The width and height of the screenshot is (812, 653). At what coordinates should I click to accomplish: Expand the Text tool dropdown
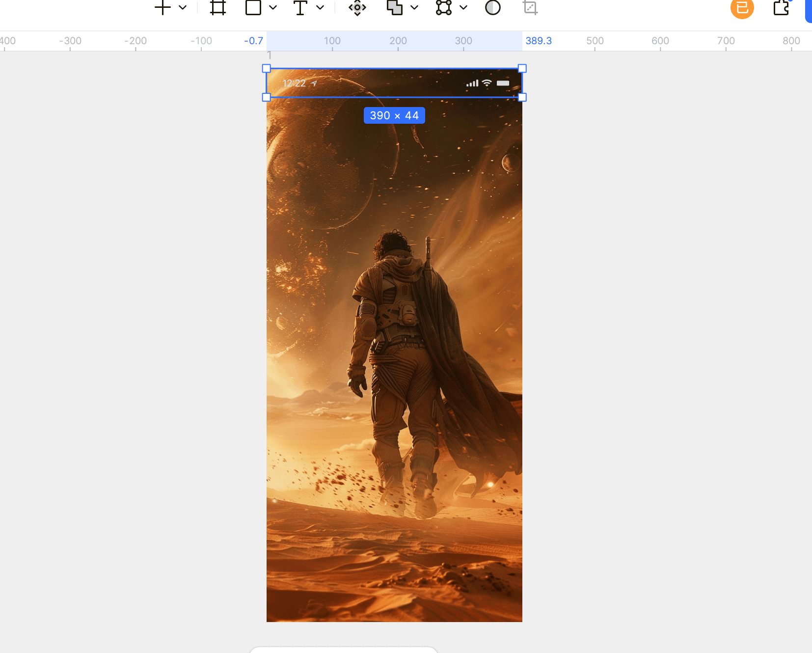[x=320, y=7]
